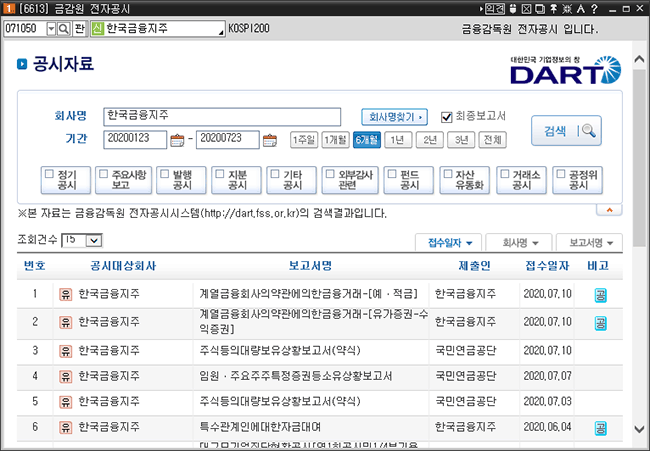Click the 유 badge in row 6

(x=65, y=427)
